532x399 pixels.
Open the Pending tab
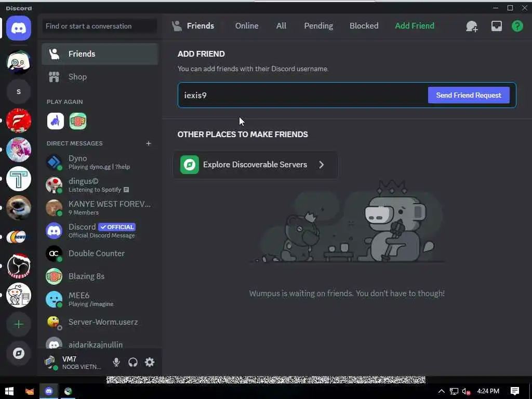point(318,26)
